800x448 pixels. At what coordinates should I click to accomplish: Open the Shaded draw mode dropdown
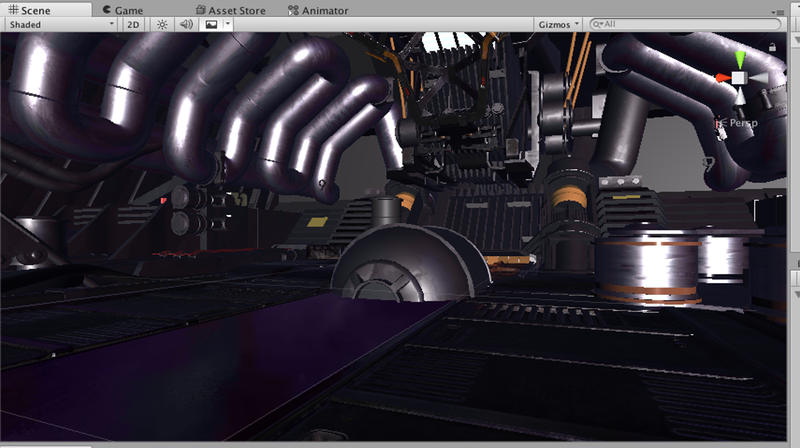click(59, 24)
